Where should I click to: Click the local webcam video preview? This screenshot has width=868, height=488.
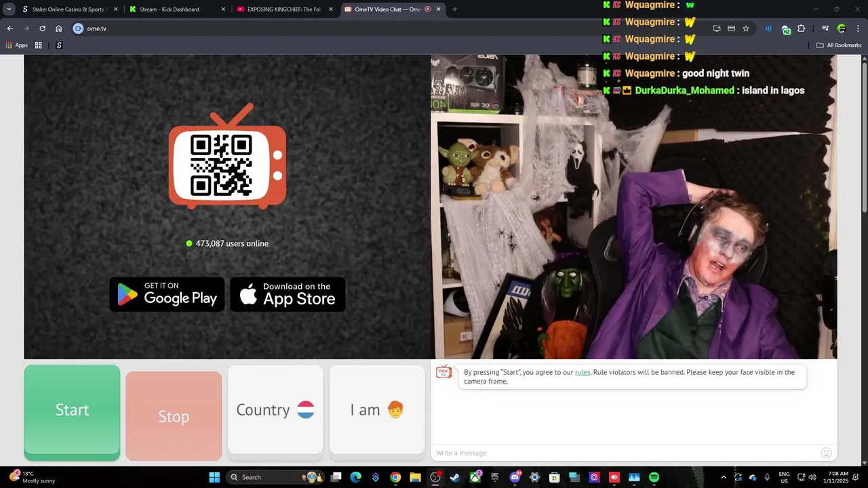[634, 207]
